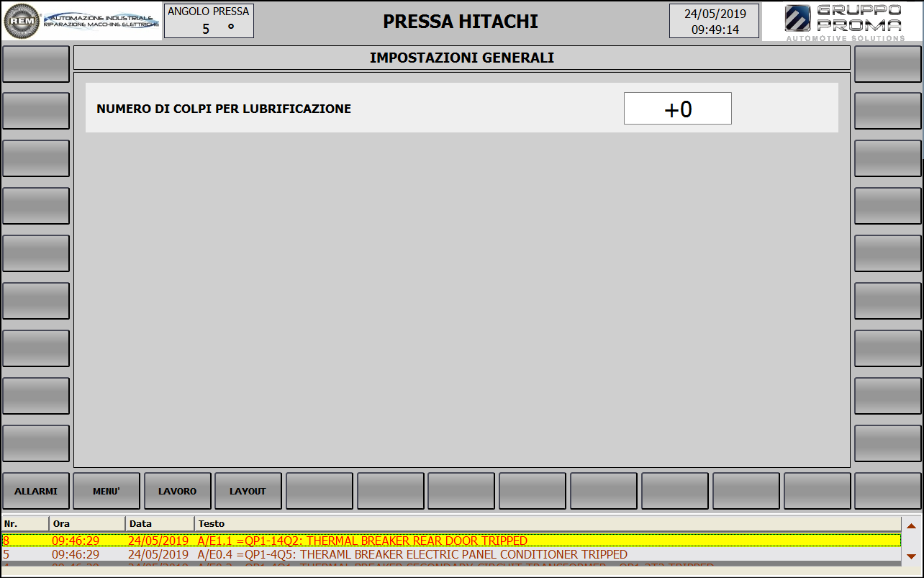The height and width of the screenshot is (578, 924).
Task: Open the MENU' page
Action: pyautogui.click(x=107, y=491)
